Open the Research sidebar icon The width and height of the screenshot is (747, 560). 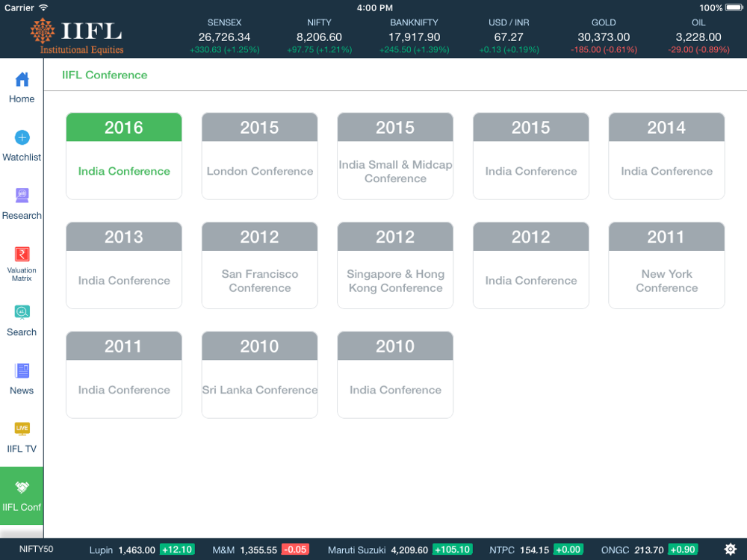(22, 196)
